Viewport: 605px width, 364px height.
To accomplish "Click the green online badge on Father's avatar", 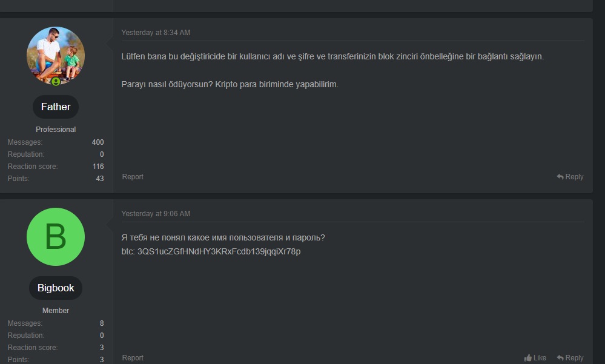I will pyautogui.click(x=56, y=81).
